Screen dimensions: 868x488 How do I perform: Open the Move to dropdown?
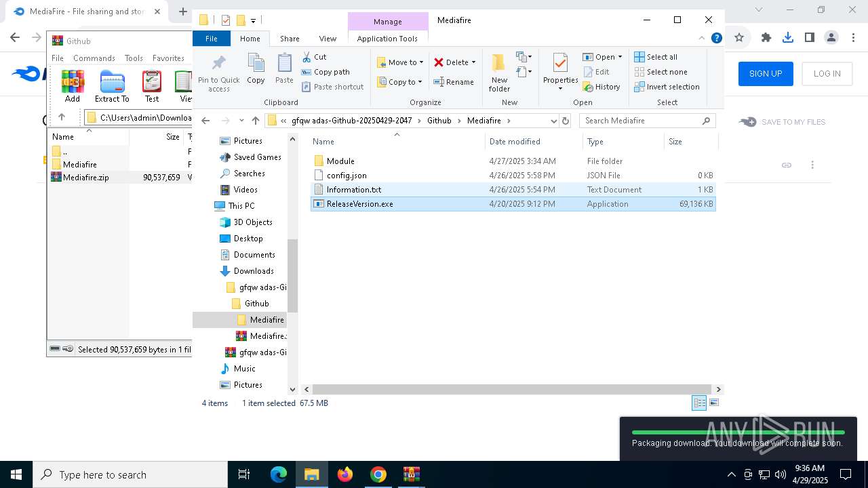tap(400, 62)
